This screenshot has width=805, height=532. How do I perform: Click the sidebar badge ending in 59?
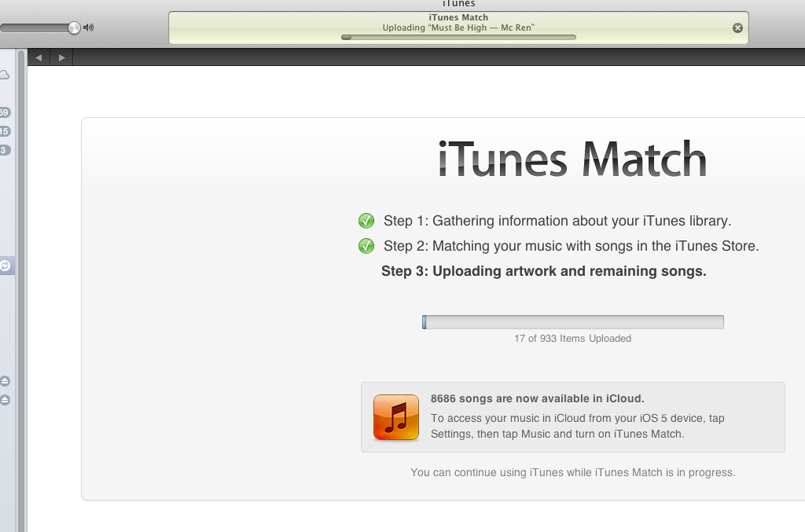point(5,112)
